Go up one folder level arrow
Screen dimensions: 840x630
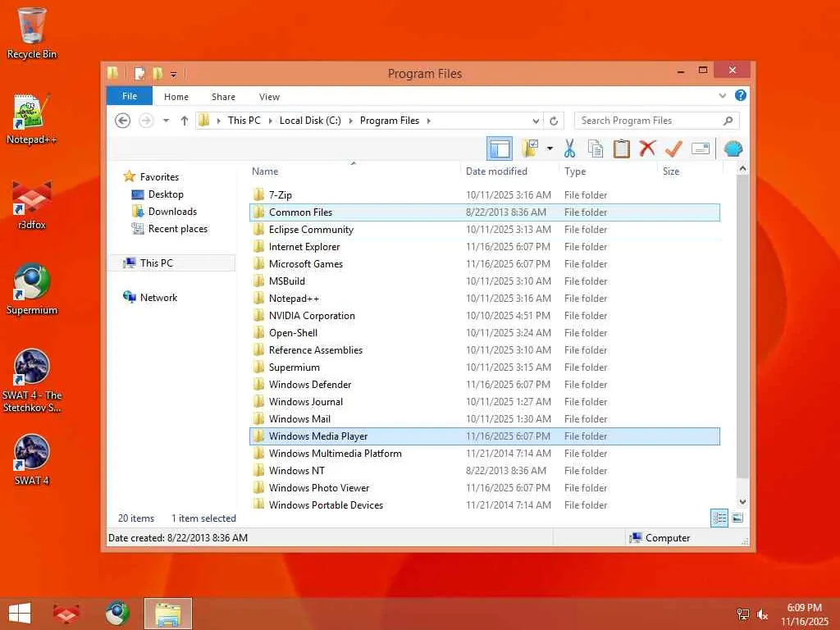tap(185, 121)
